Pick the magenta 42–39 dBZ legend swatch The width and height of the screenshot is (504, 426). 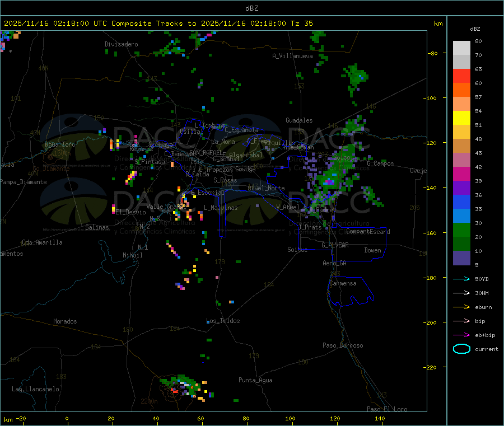point(461,174)
